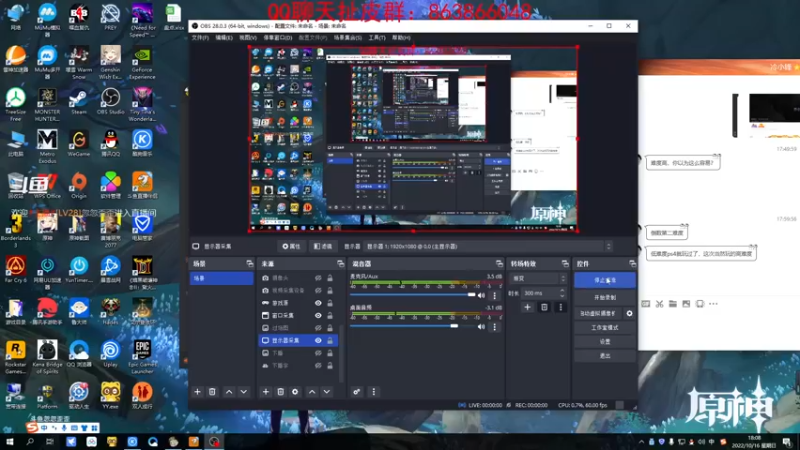Click 桌面音频 volume slider handle

click(x=454, y=326)
